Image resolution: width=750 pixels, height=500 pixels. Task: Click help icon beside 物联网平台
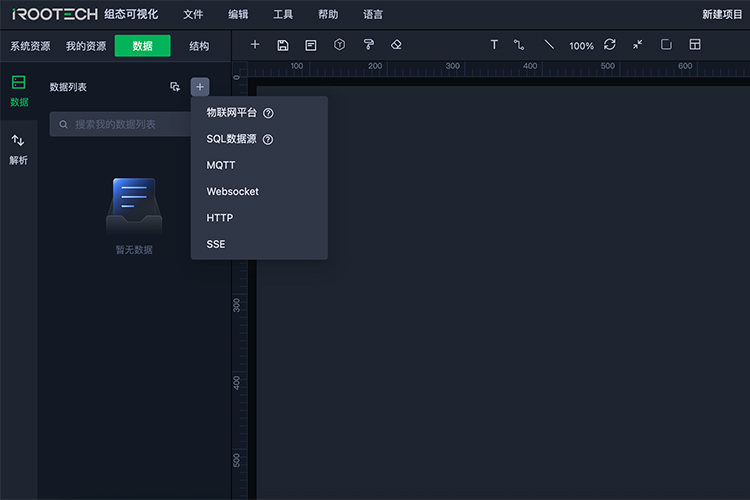click(x=268, y=113)
